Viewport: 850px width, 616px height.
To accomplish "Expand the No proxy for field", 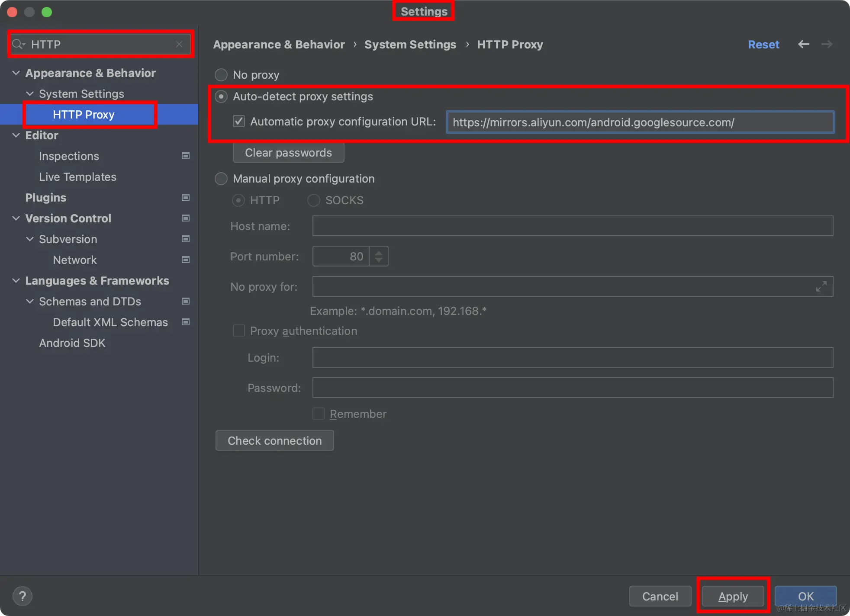I will point(821,286).
